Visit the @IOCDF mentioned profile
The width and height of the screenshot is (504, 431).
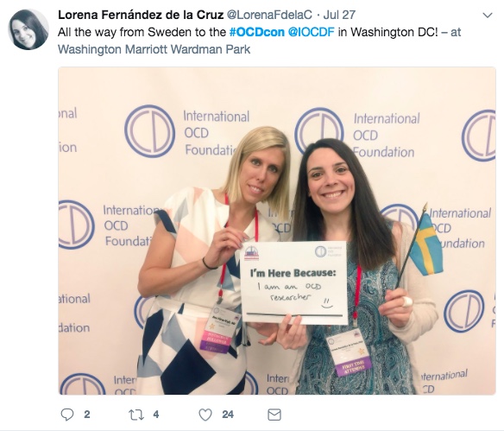coord(312,32)
